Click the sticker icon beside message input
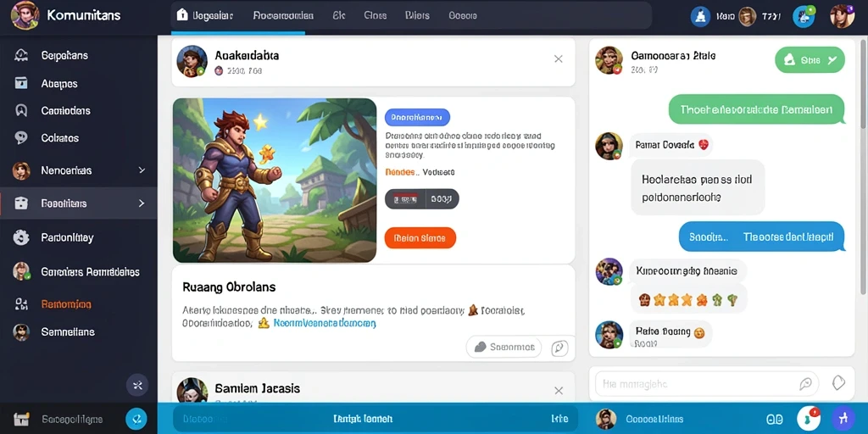868x434 pixels. (838, 382)
